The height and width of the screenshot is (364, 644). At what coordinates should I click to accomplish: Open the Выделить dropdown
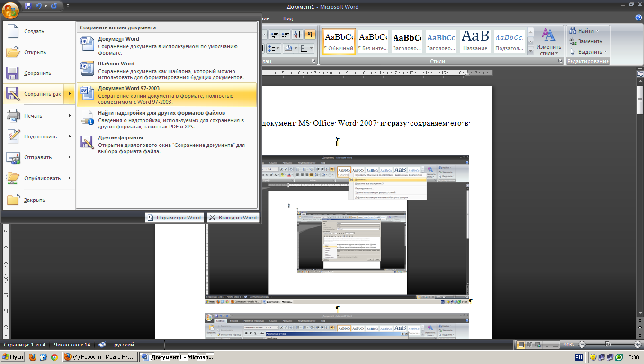click(589, 52)
